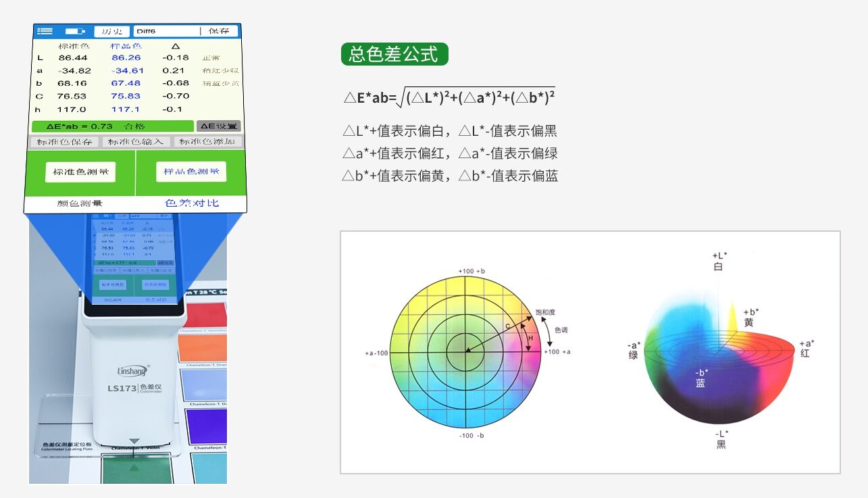868x498 pixels.
Task: Open the 历史 history button
Action: [x=112, y=31]
